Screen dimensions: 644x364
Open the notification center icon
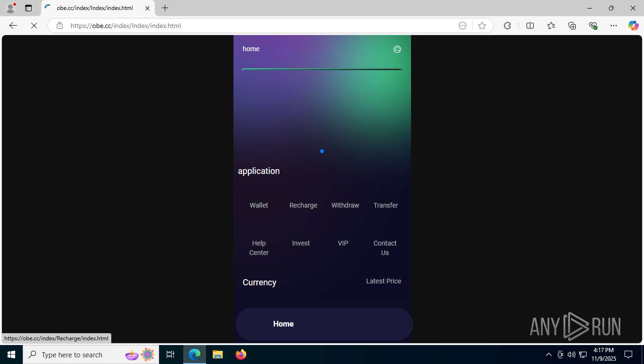coord(629,355)
